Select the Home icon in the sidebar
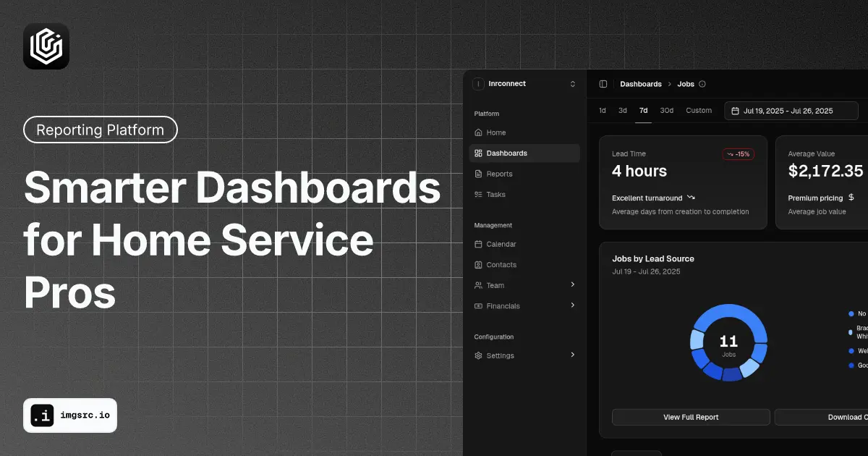This screenshot has width=868, height=456. [x=478, y=132]
